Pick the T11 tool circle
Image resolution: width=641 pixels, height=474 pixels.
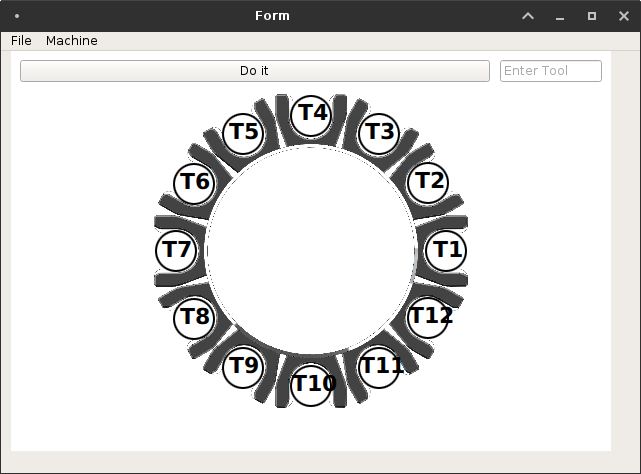379,367
